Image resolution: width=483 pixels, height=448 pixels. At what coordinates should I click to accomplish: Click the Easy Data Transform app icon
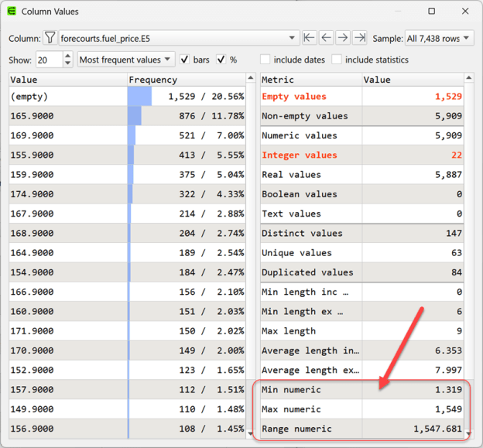point(10,12)
